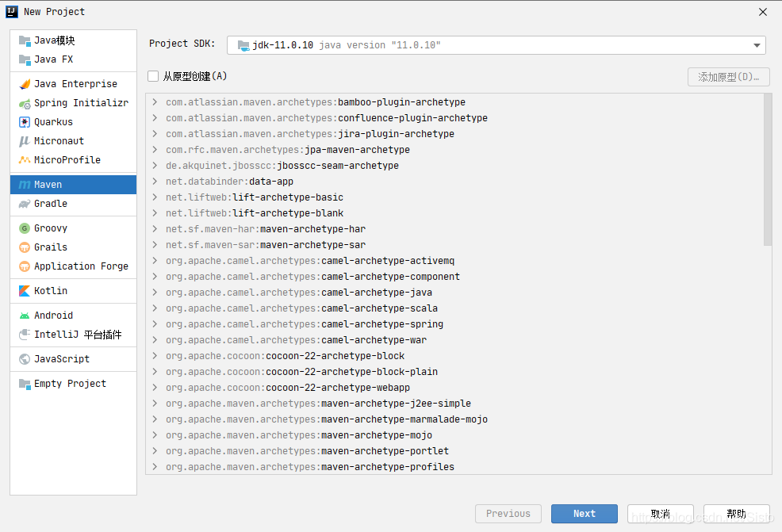Select the lift-archetype-basic archetype row
This screenshot has height=532, width=782.
point(287,197)
